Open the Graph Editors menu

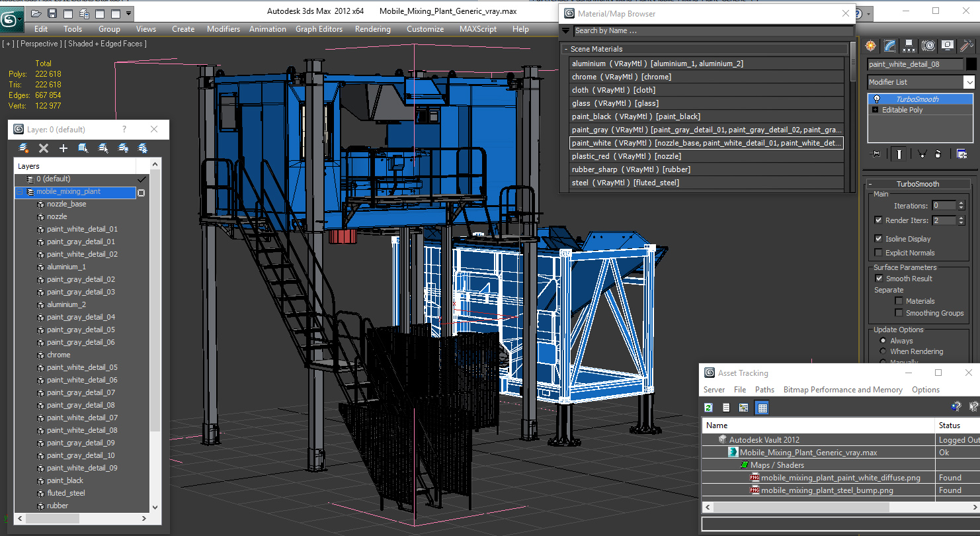[319, 29]
